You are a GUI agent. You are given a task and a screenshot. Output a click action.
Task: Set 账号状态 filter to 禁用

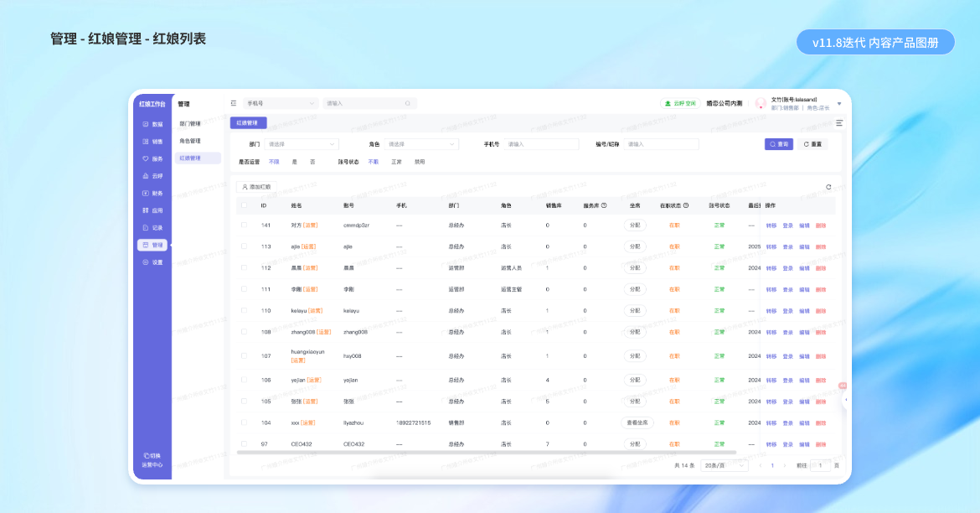pos(420,162)
